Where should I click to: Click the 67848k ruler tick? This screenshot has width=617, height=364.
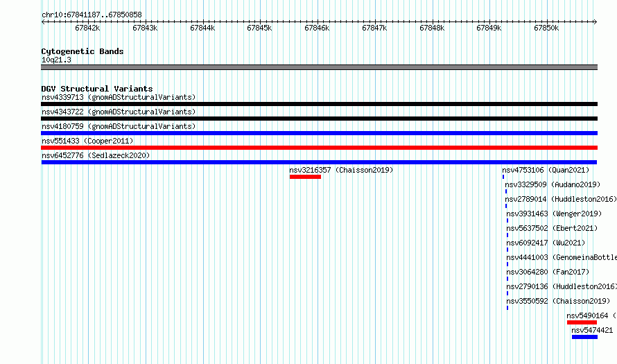point(432,28)
